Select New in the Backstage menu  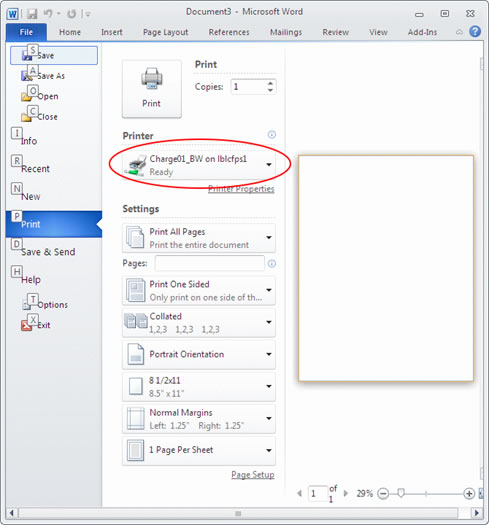click(x=54, y=196)
